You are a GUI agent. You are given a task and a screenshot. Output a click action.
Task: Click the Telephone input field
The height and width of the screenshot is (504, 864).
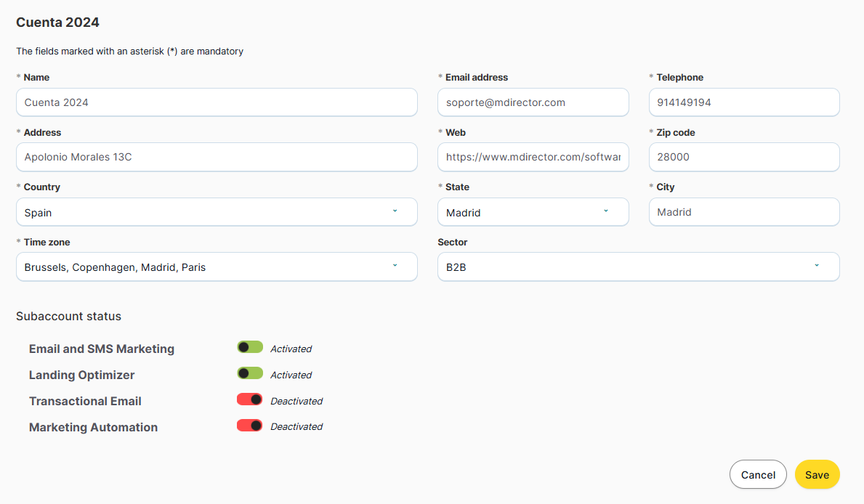[x=743, y=102]
